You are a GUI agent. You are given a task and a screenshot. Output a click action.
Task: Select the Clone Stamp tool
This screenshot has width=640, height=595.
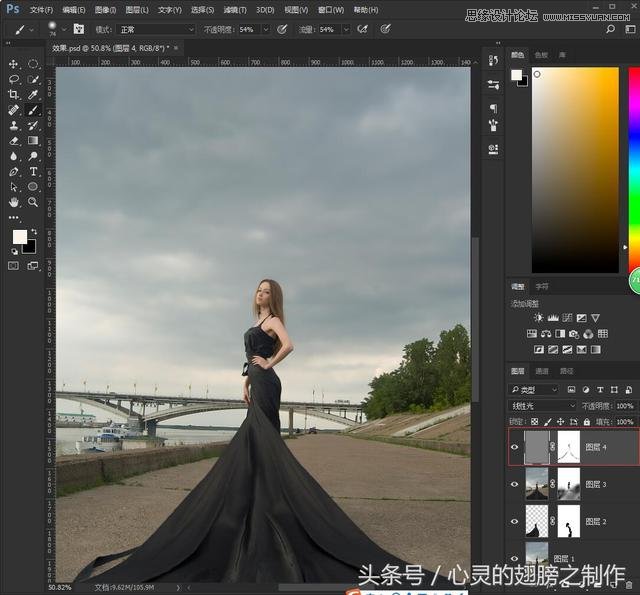(14, 126)
